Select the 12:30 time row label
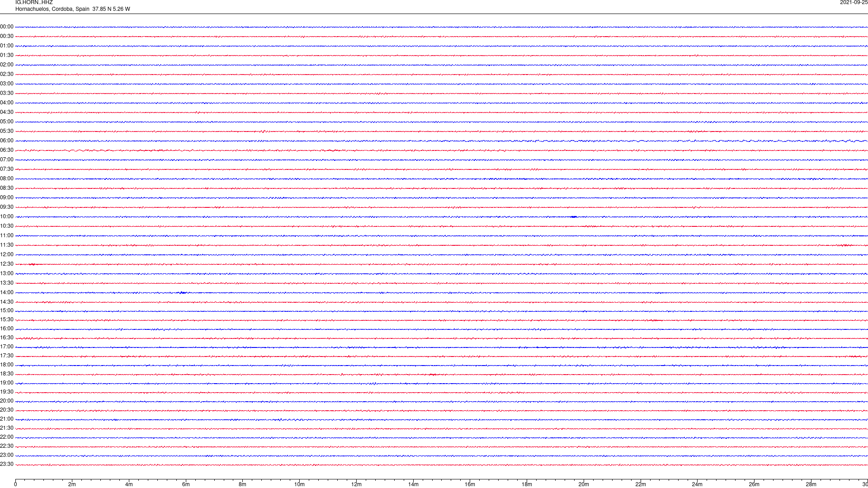 [x=7, y=264]
